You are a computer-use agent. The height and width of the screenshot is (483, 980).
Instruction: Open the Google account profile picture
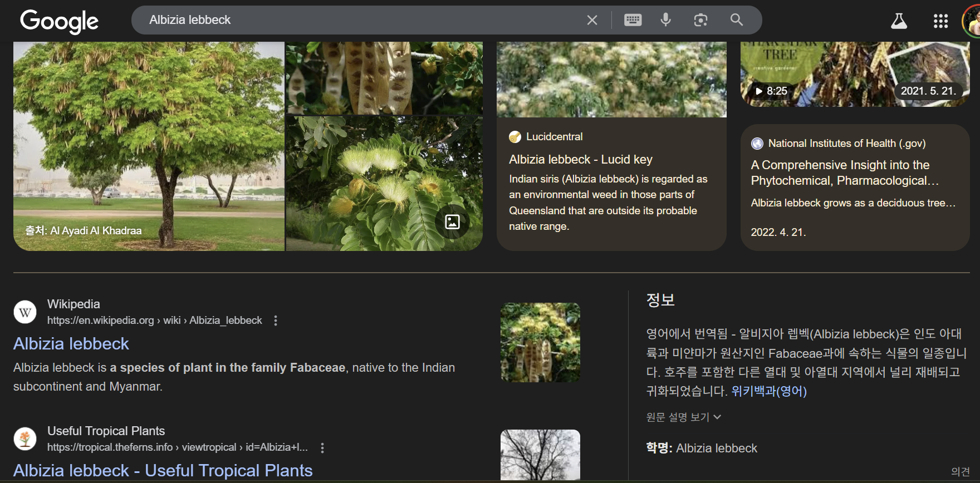(972, 21)
